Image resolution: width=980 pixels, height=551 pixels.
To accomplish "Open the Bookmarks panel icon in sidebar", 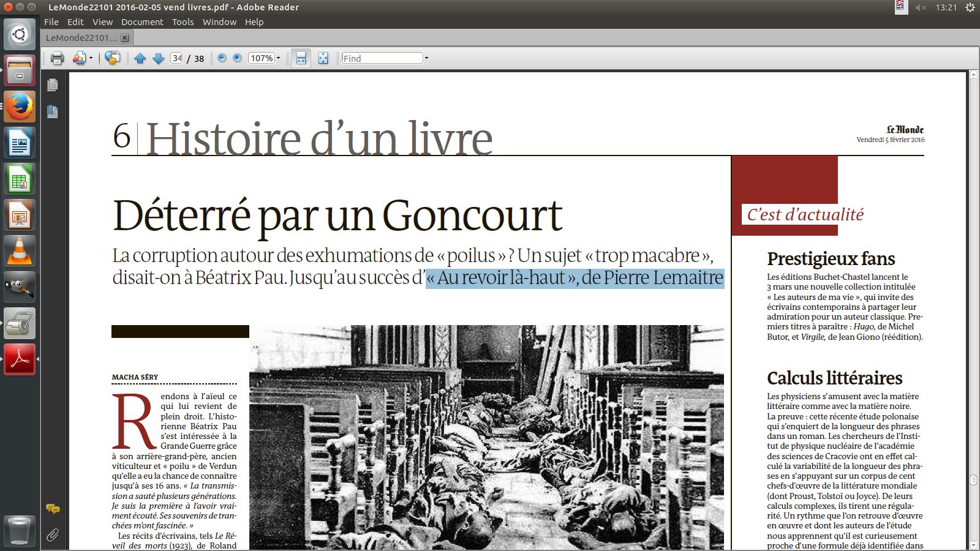I will (53, 111).
